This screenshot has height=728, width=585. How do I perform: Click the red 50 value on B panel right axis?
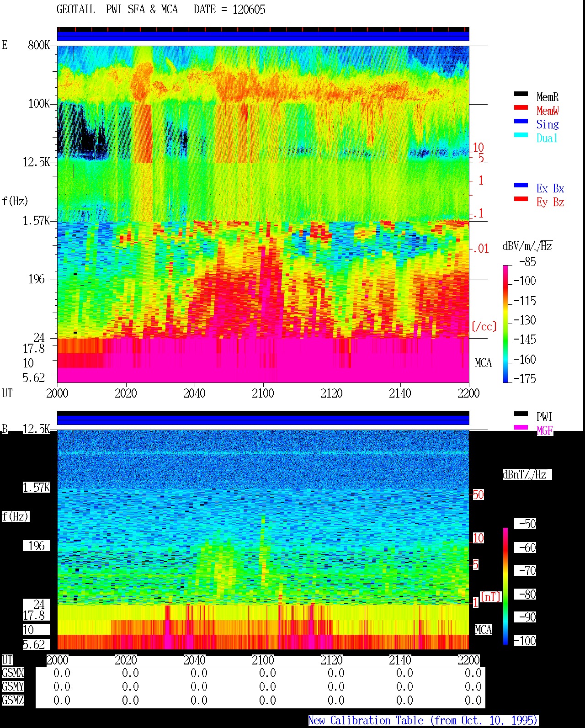tap(478, 495)
